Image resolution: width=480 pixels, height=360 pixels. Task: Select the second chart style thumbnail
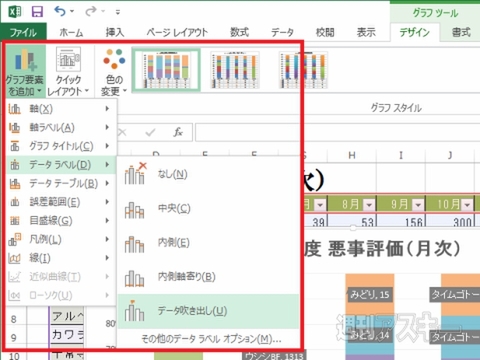click(235, 70)
